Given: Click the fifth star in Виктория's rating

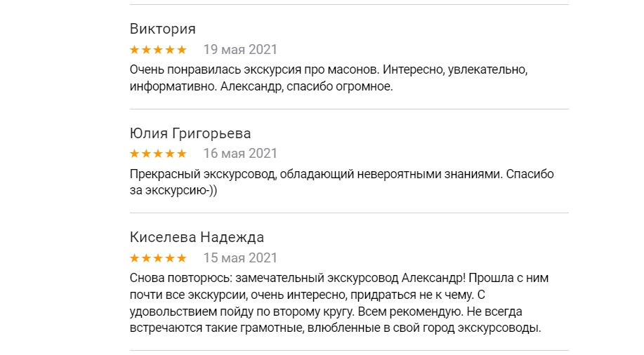Looking at the screenshot, I should click(x=182, y=50).
